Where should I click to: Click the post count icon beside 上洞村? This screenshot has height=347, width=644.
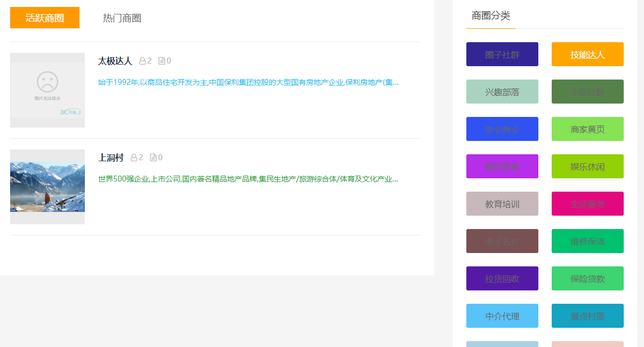tap(153, 157)
